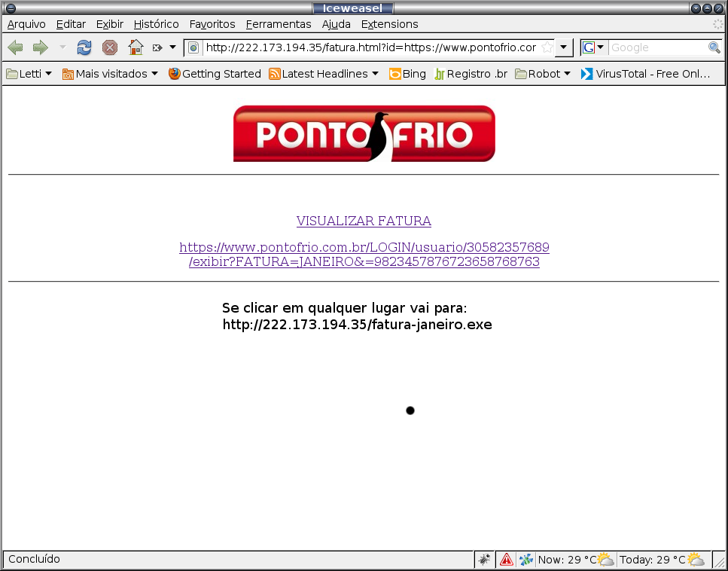Open the Favoritos menu

click(x=212, y=24)
